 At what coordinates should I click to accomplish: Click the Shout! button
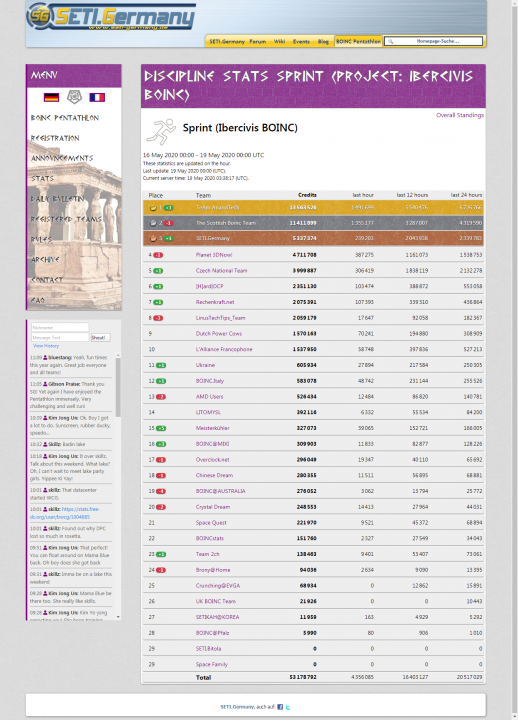point(100,338)
